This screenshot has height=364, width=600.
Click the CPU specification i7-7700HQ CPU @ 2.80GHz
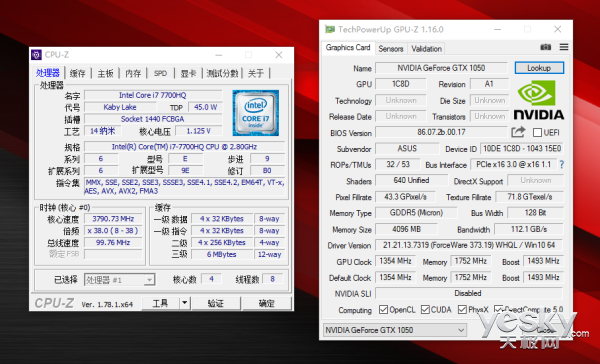click(184, 147)
